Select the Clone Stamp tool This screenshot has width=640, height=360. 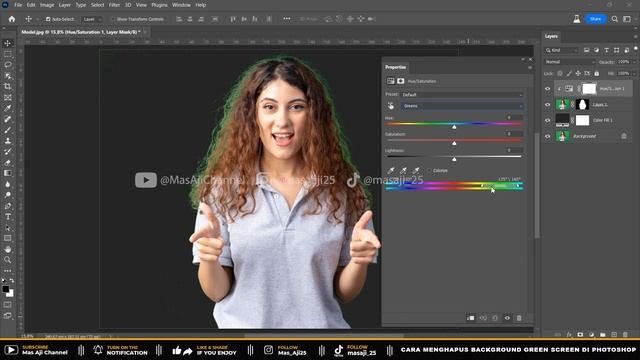tap(7, 141)
